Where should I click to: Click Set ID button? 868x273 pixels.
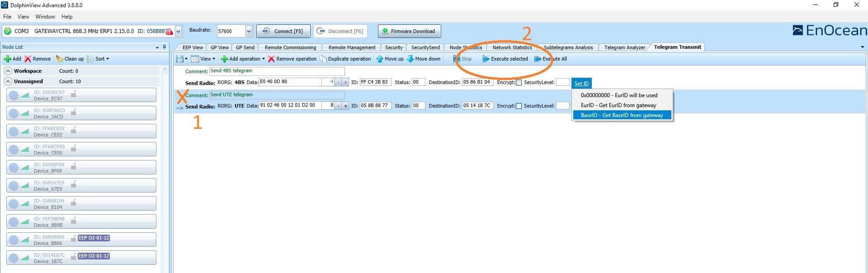point(581,83)
